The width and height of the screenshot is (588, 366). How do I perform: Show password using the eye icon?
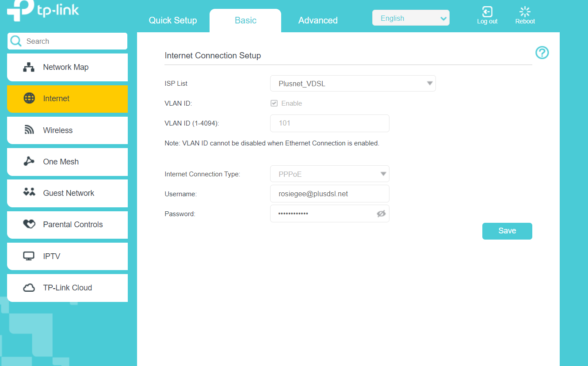(x=381, y=213)
